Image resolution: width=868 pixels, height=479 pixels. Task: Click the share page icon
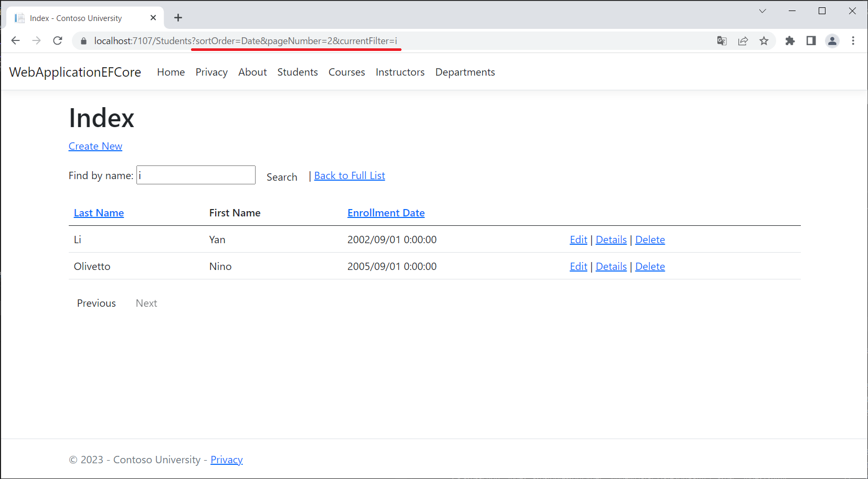(743, 41)
